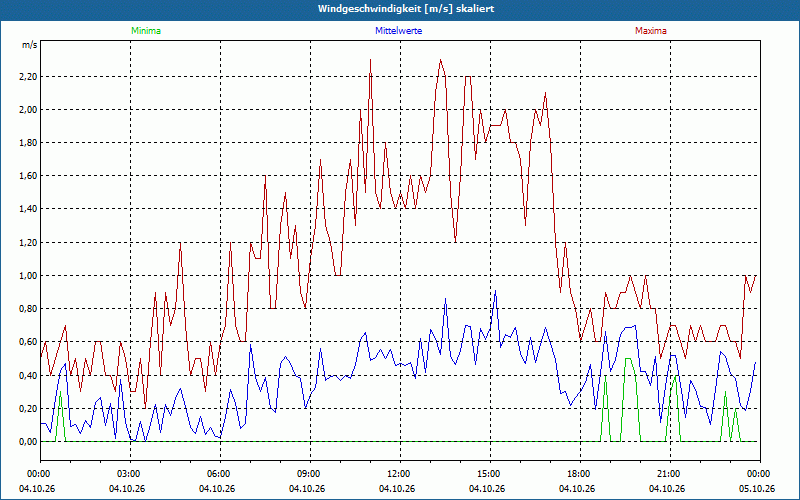Click the 1,40 y-axis label
Screen dimensions: 800x500
click(28, 209)
